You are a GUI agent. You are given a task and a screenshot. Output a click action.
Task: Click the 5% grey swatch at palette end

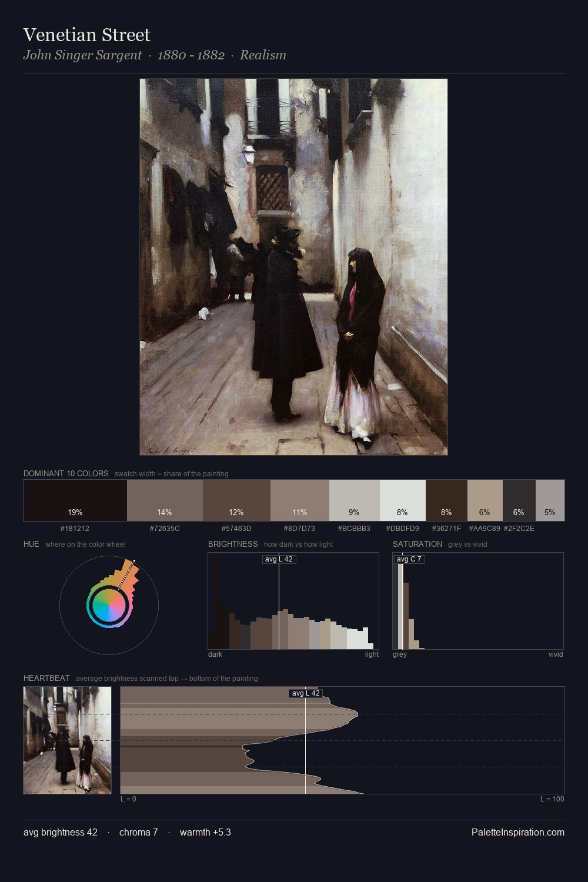[x=550, y=500]
